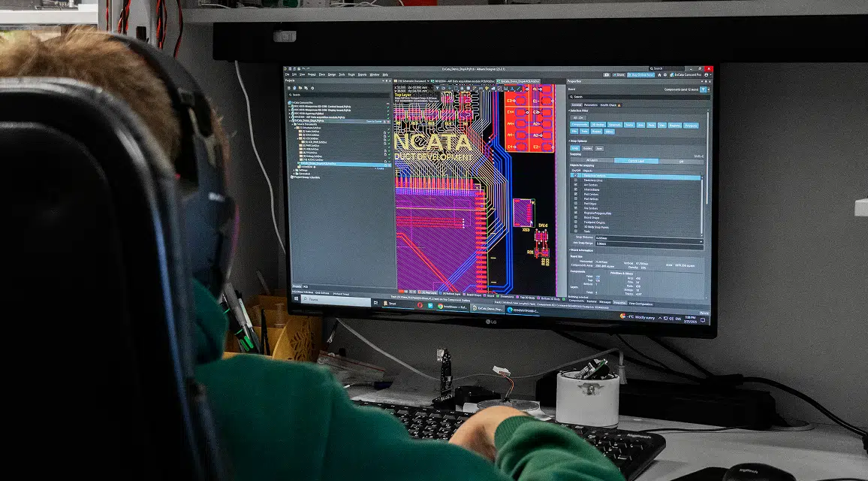Click the Top Layer red color swatch
The image size is (868, 481).
tap(419, 292)
